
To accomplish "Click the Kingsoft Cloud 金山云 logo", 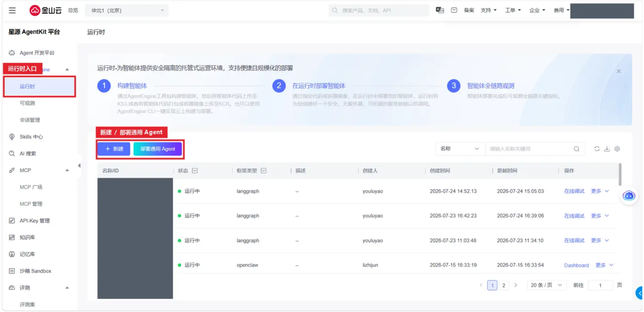I will point(45,10).
